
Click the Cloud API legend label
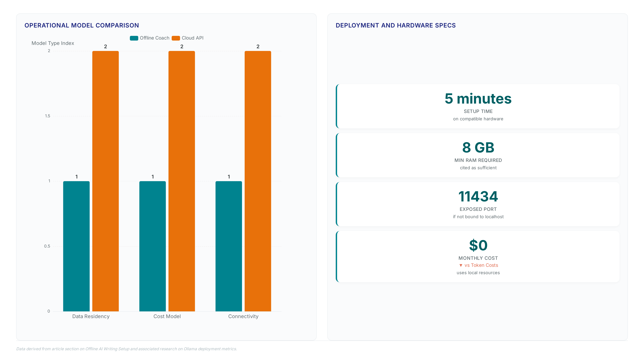click(193, 38)
